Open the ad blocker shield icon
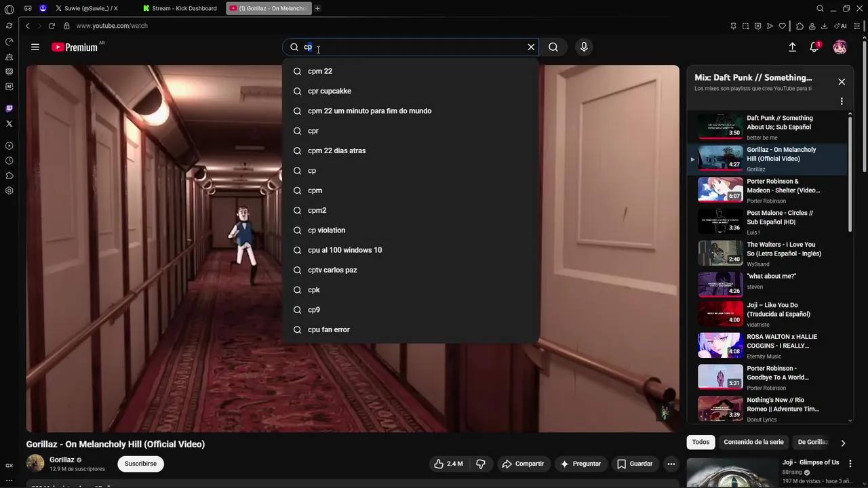Screen dimensions: 868x488 coord(757,26)
